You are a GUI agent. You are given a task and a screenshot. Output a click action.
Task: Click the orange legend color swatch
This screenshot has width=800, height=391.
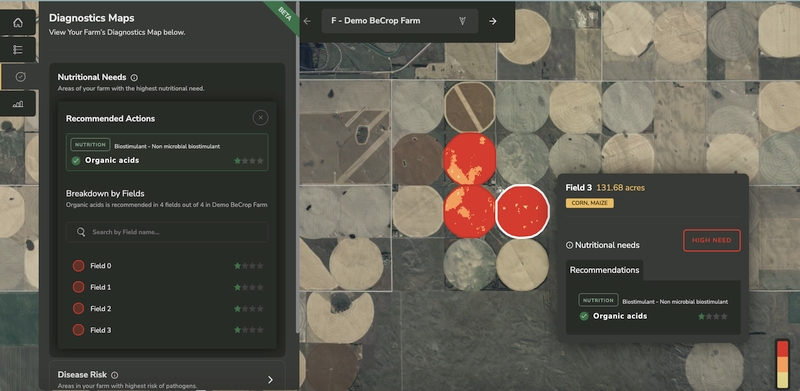[x=782, y=364]
